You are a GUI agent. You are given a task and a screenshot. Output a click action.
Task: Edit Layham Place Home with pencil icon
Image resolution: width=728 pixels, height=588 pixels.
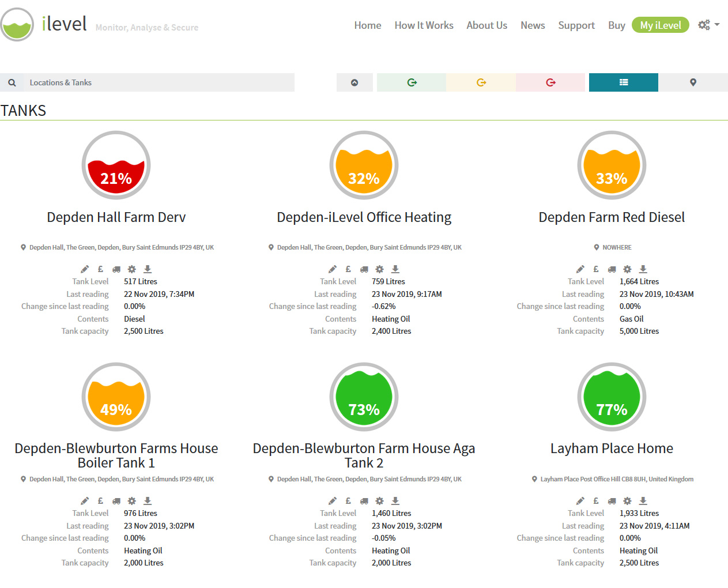click(x=580, y=501)
